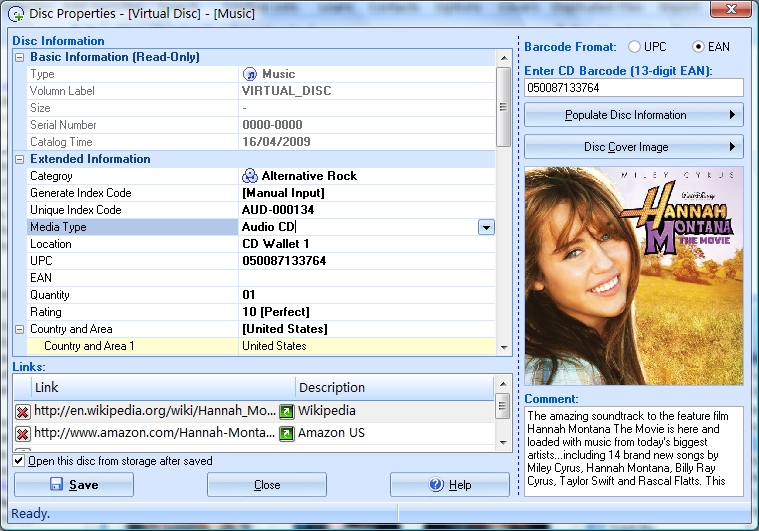Click the Volumn Label value VIRTUAL_DISC
The image size is (759, 531).
[x=287, y=91]
